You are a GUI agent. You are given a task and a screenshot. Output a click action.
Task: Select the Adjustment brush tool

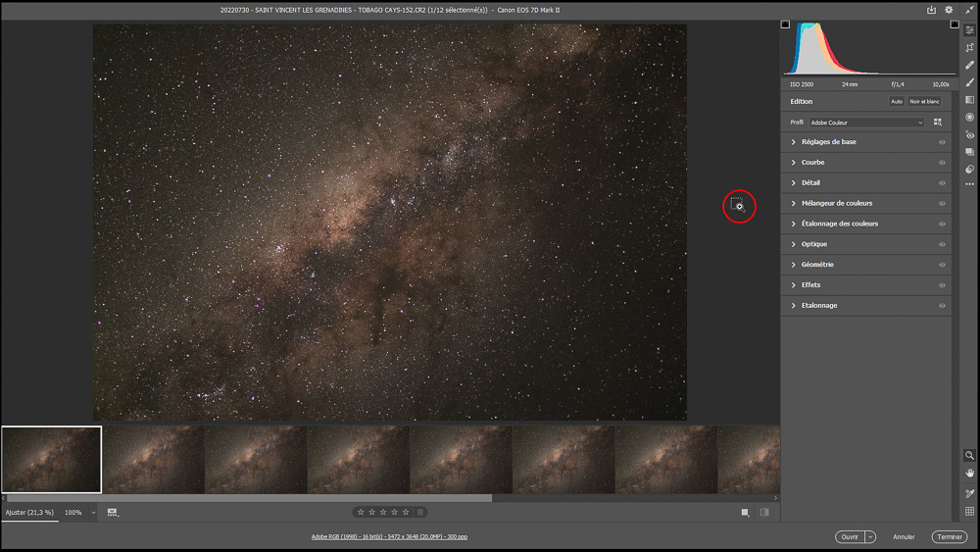pyautogui.click(x=969, y=82)
